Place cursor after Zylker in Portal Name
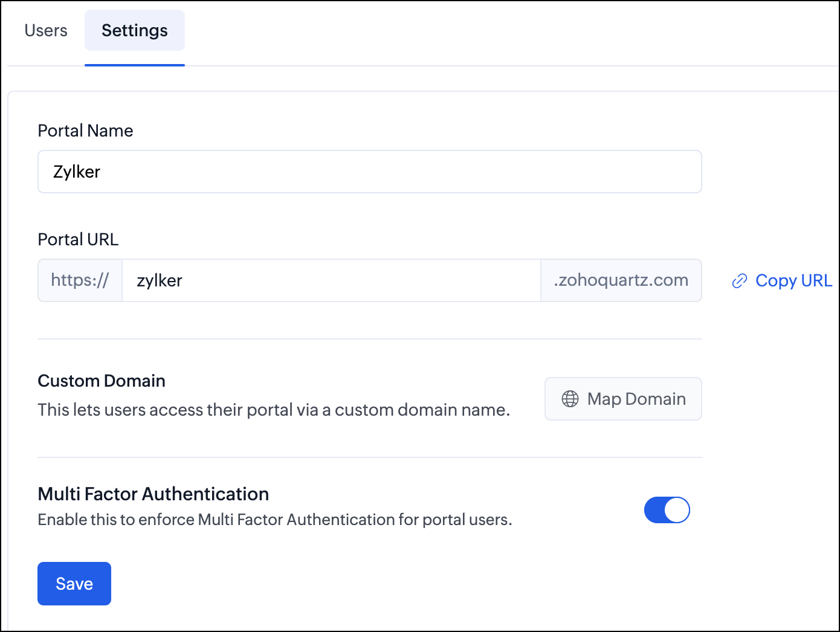 102,172
